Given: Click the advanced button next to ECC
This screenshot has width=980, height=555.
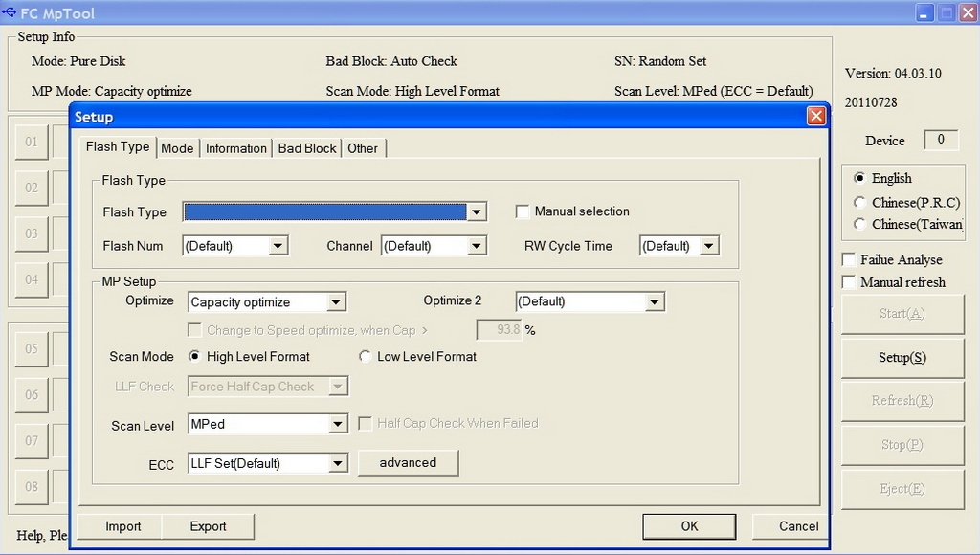Looking at the screenshot, I should click(408, 463).
